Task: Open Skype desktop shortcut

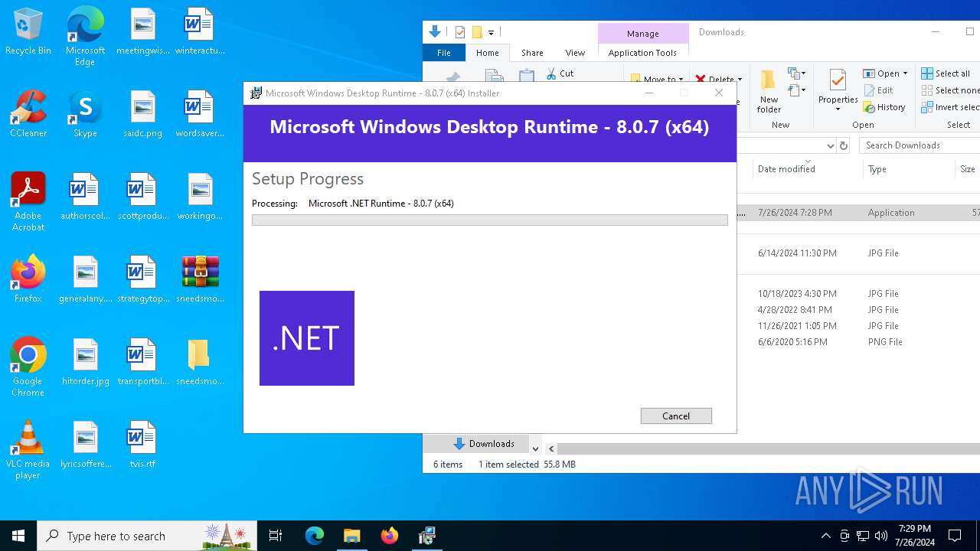Action: pos(85,115)
